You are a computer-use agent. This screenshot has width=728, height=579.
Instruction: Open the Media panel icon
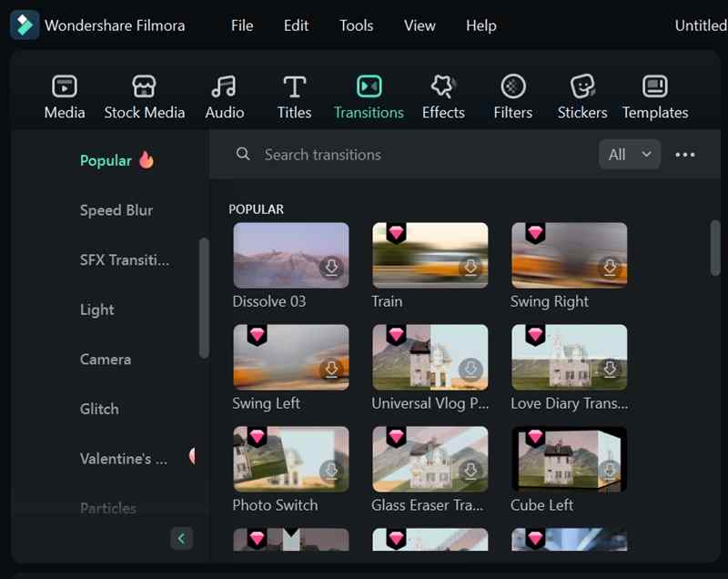pyautogui.click(x=65, y=86)
